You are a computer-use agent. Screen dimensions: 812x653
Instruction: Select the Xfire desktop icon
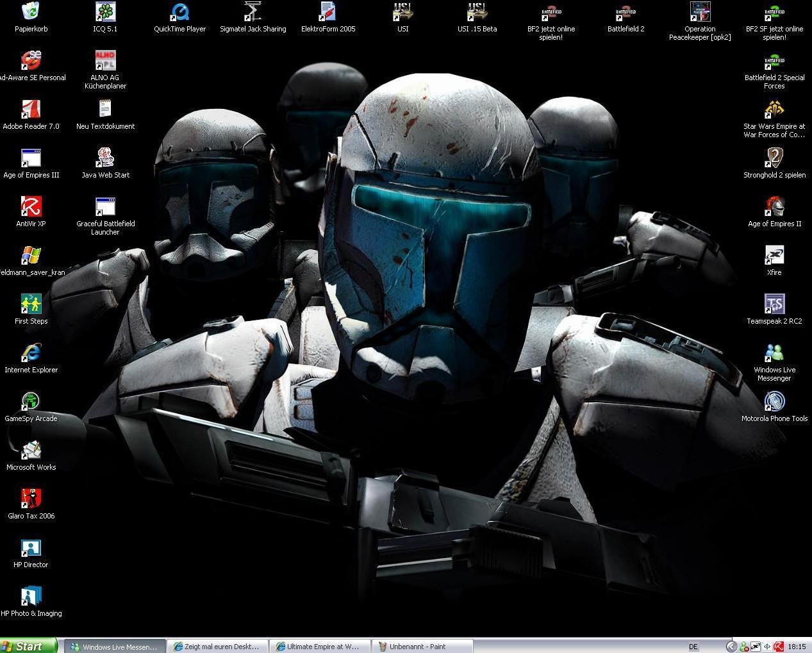point(774,255)
